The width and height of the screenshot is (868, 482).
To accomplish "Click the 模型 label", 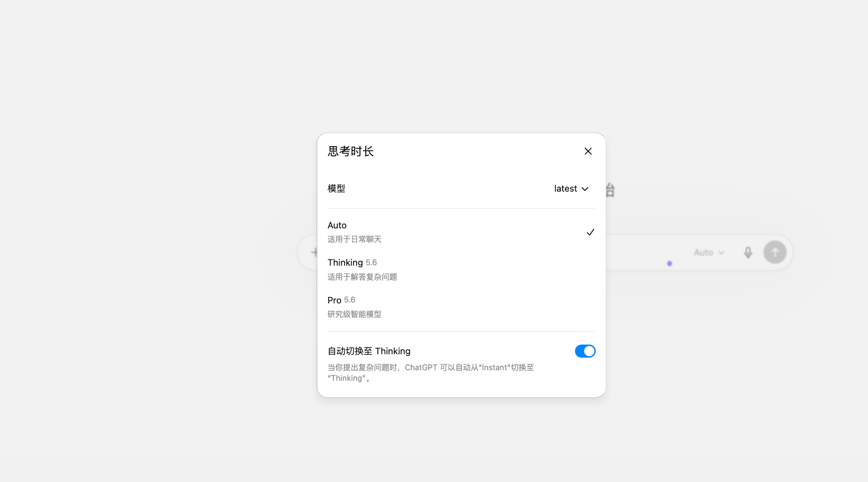I will coord(336,188).
